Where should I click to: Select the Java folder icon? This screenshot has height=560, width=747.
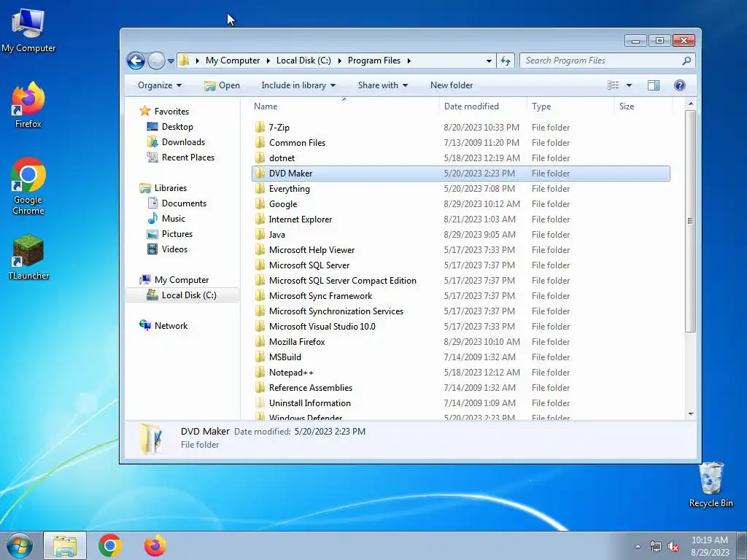[x=260, y=234]
